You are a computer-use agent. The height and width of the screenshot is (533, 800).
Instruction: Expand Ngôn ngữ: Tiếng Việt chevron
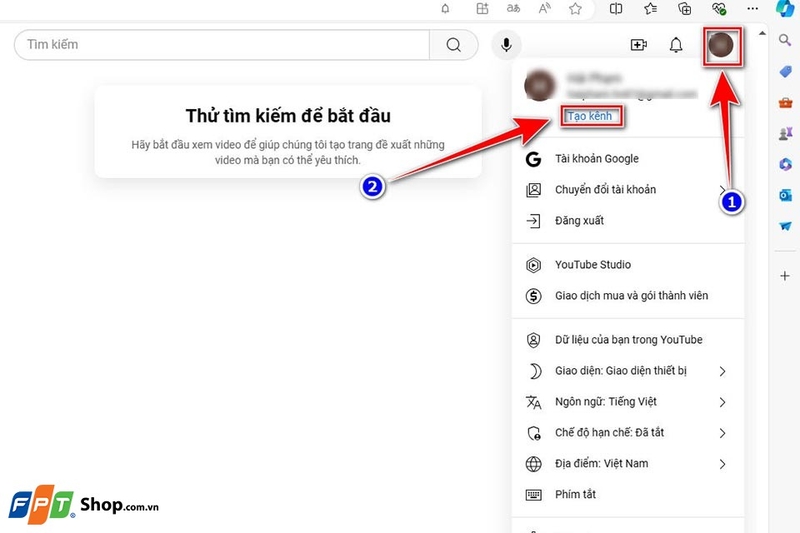tap(722, 402)
